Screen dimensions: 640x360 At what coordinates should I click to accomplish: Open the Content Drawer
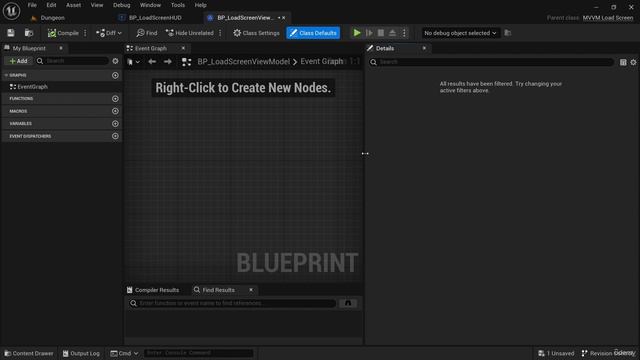[29, 353]
